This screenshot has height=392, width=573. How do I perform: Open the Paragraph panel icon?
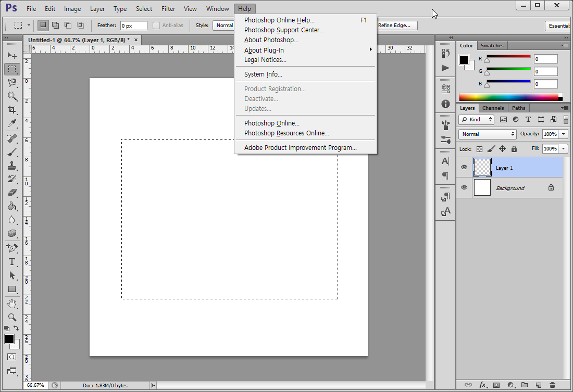(x=445, y=176)
